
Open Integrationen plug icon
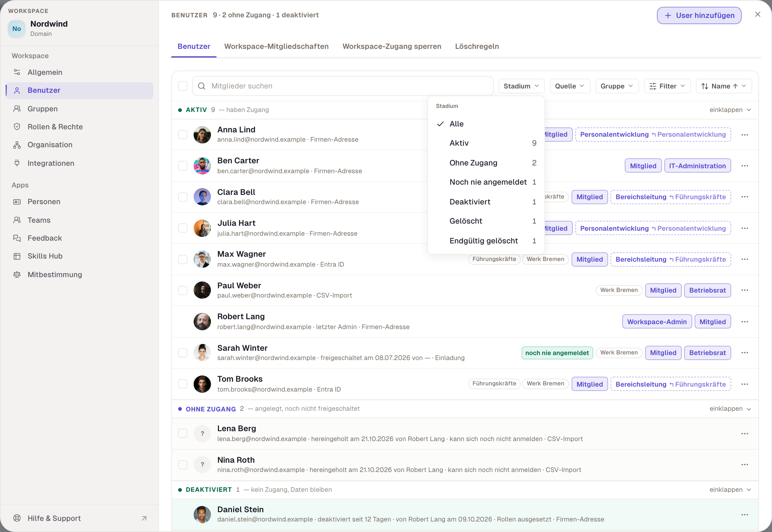[x=17, y=163]
